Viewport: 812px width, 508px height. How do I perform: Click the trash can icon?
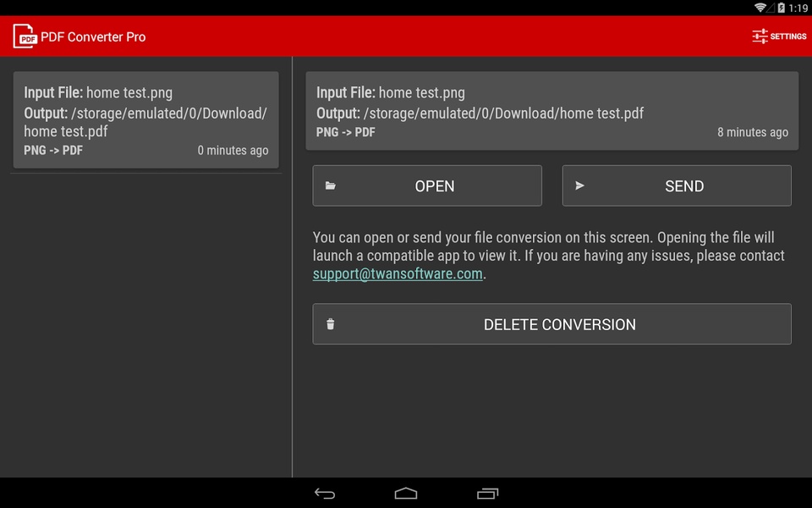coord(331,324)
